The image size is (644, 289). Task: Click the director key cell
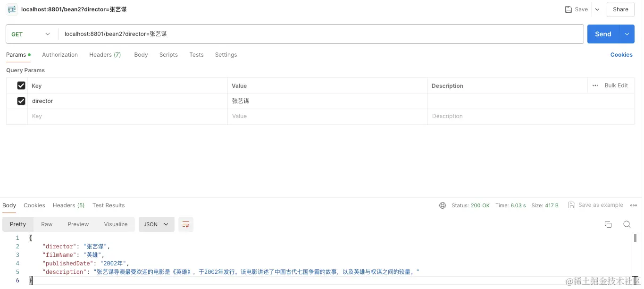point(127,101)
